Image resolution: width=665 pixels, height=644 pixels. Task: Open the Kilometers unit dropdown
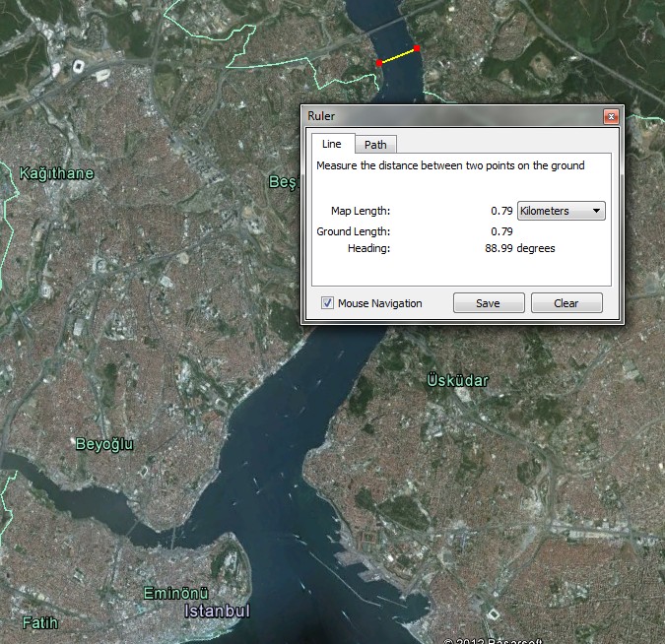562,211
